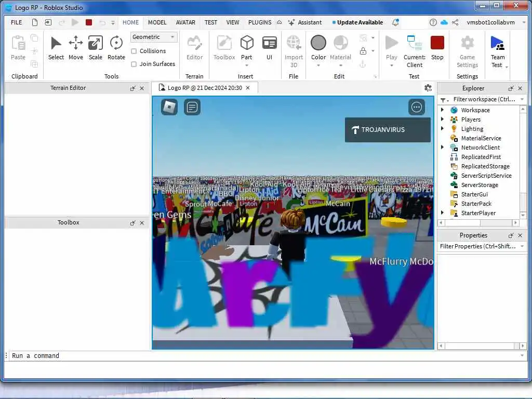Open the Assistant

(x=304, y=22)
